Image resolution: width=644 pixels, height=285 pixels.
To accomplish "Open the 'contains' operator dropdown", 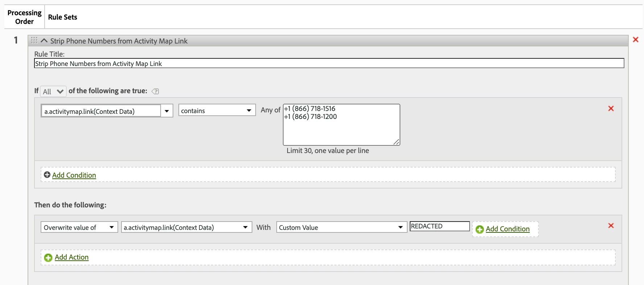I will coord(217,111).
